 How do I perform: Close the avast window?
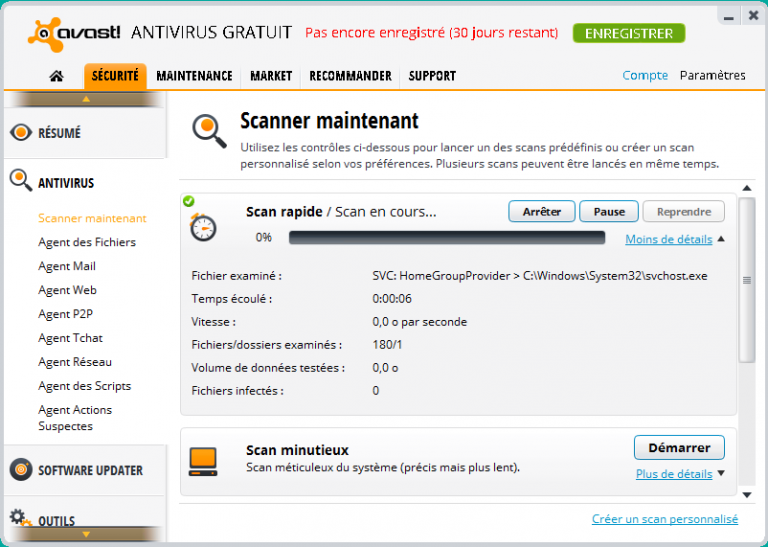(754, 16)
